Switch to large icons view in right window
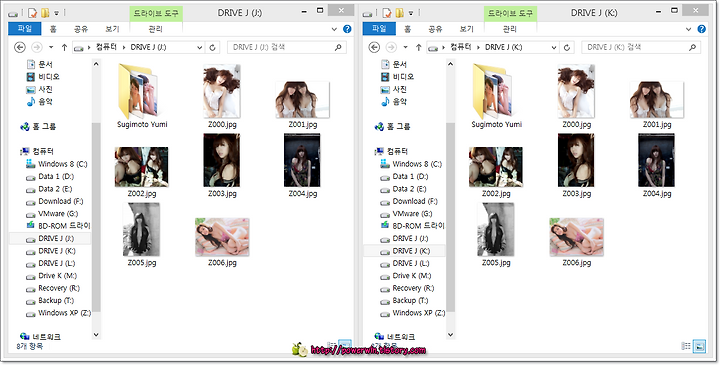 (x=699, y=346)
